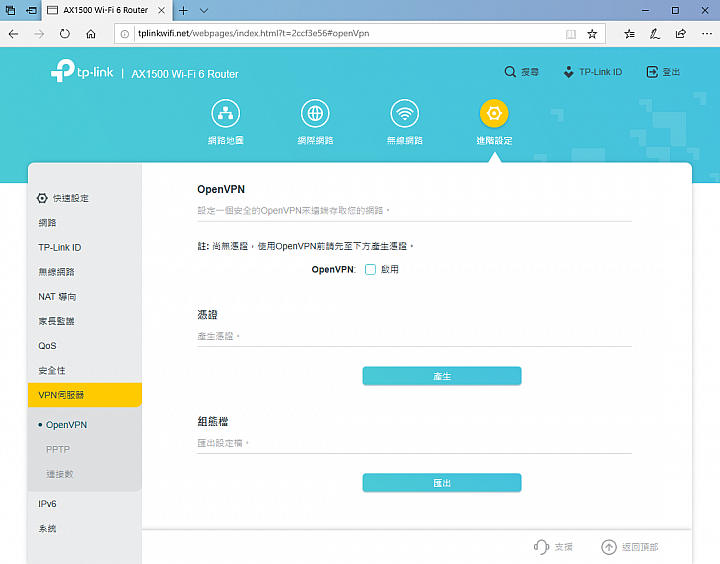Open IPv6 in the sidebar
This screenshot has height=564, width=720.
point(47,504)
